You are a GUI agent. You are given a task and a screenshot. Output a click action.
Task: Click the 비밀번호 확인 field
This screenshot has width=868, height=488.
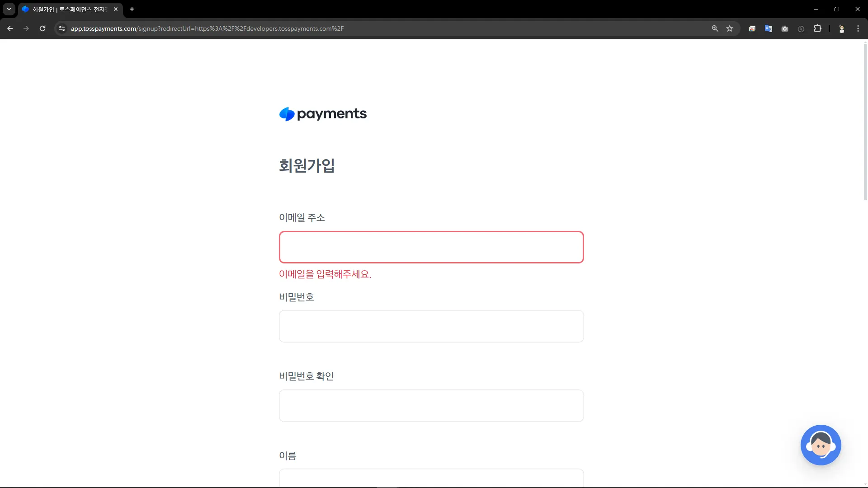pyautogui.click(x=431, y=406)
